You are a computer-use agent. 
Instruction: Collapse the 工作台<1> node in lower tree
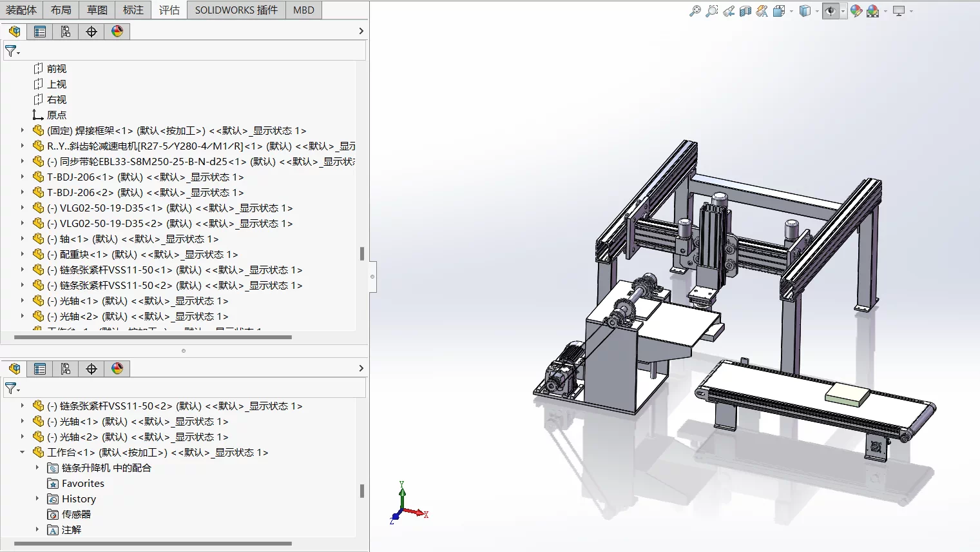pos(23,452)
